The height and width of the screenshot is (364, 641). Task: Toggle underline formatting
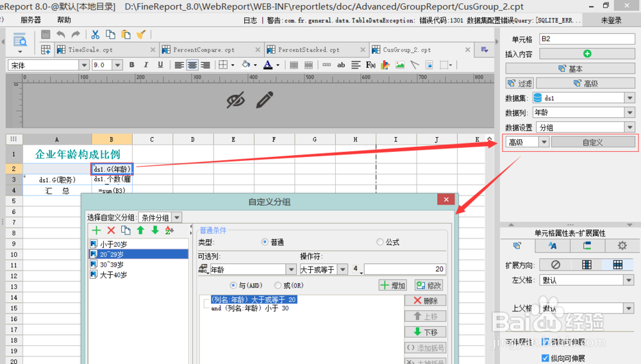[160, 65]
